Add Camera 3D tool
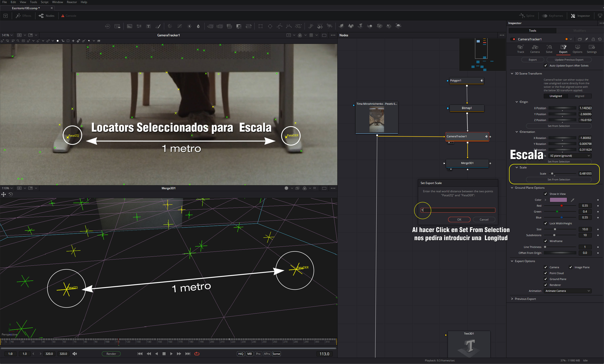The image size is (604, 364). [x=379, y=26]
